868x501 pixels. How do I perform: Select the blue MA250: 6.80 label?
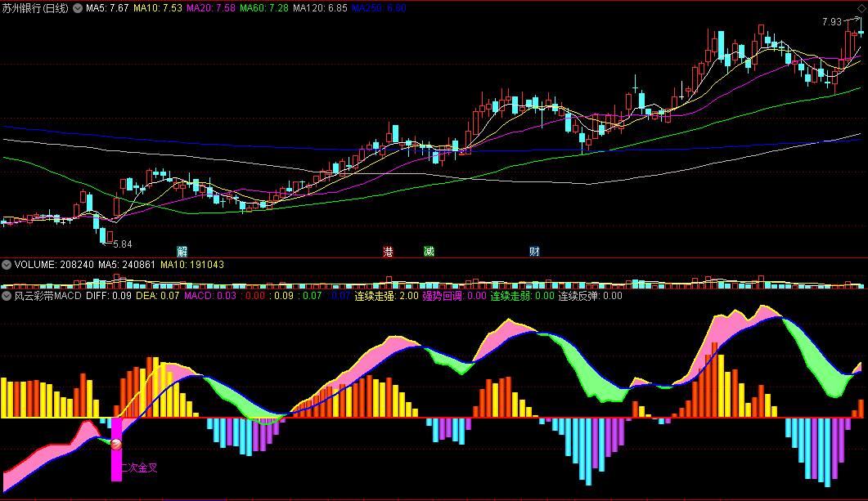tap(380, 8)
